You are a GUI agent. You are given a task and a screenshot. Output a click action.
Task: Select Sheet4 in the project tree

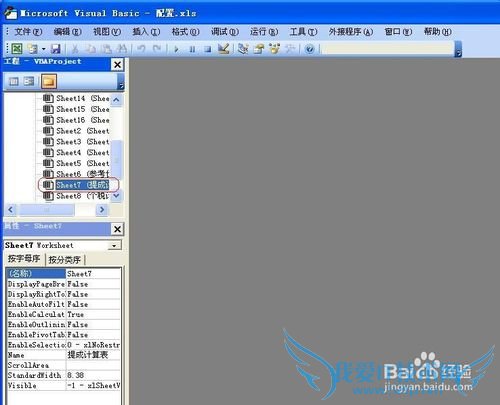click(76, 152)
